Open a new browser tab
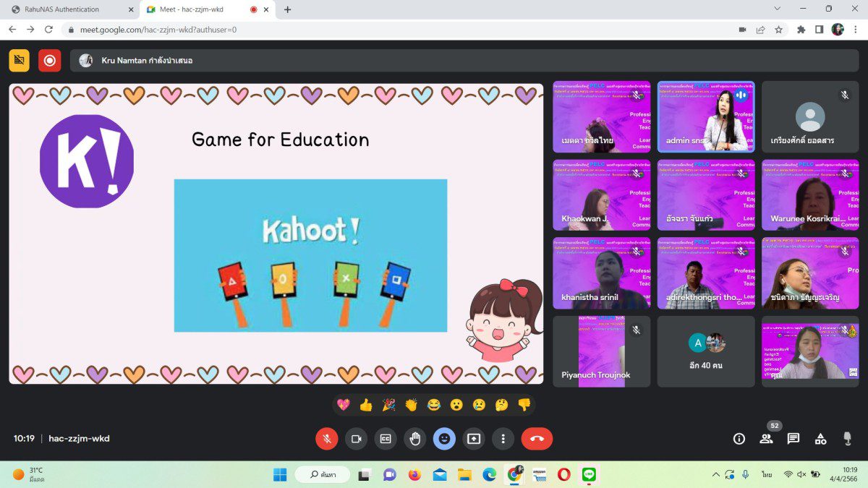 (x=288, y=9)
